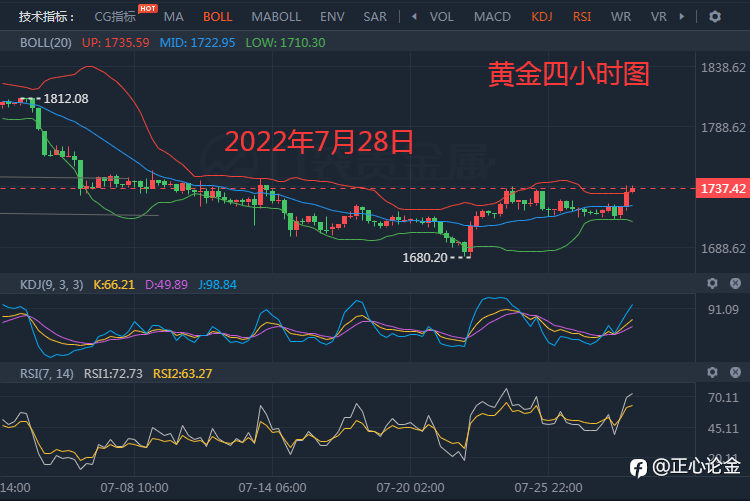The image size is (750, 501).
Task: Toggle the KDJ sub-indicator
Action: click(x=542, y=17)
